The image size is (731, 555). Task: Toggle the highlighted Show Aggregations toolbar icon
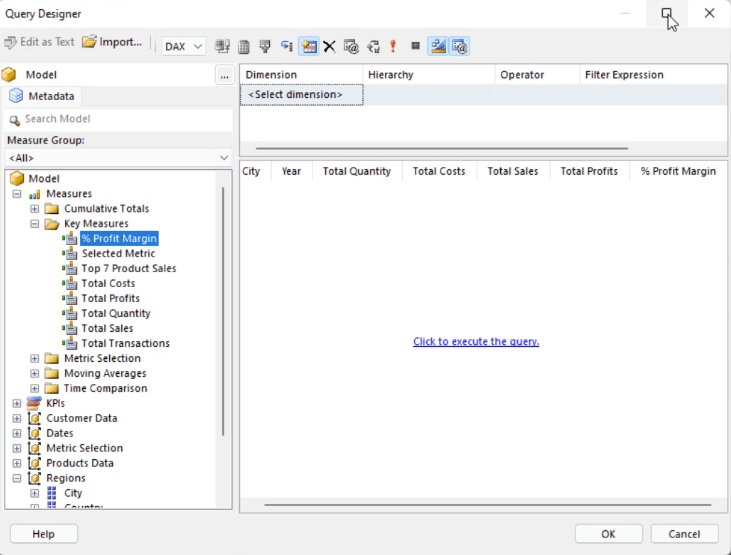click(x=309, y=46)
